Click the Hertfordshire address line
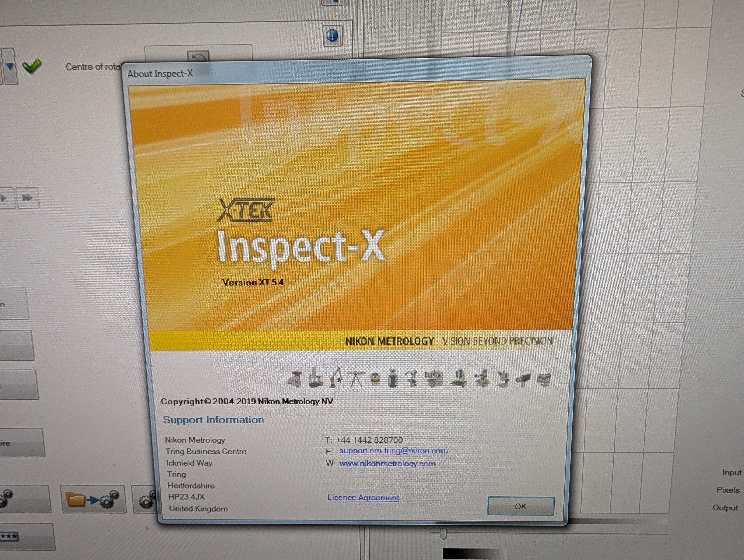Viewport: 744px width, 560px height. tap(191, 485)
